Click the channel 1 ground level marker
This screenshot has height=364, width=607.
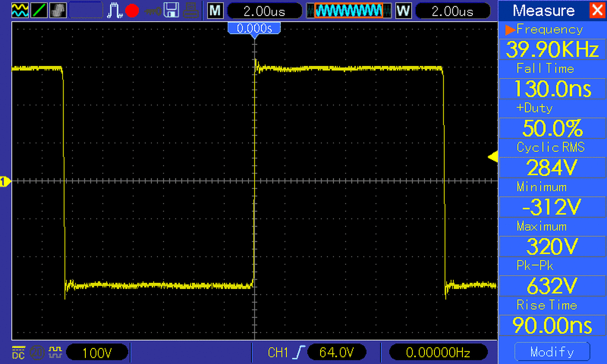(x=5, y=181)
